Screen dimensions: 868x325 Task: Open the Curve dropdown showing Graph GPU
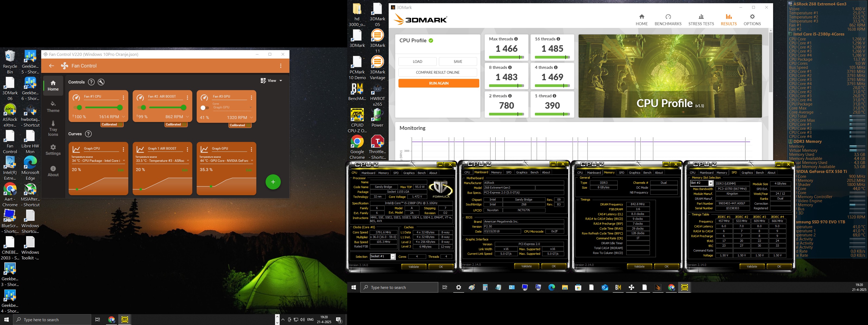[x=232, y=107]
